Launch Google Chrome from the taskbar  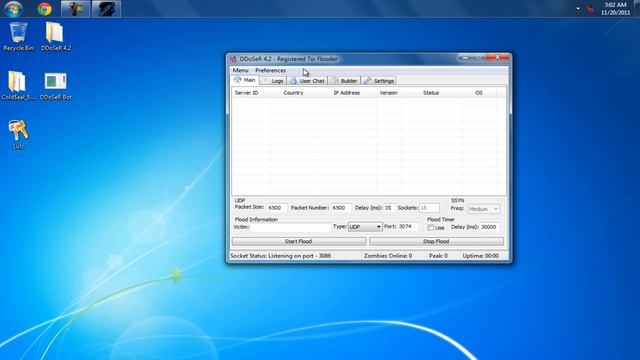[x=44, y=9]
